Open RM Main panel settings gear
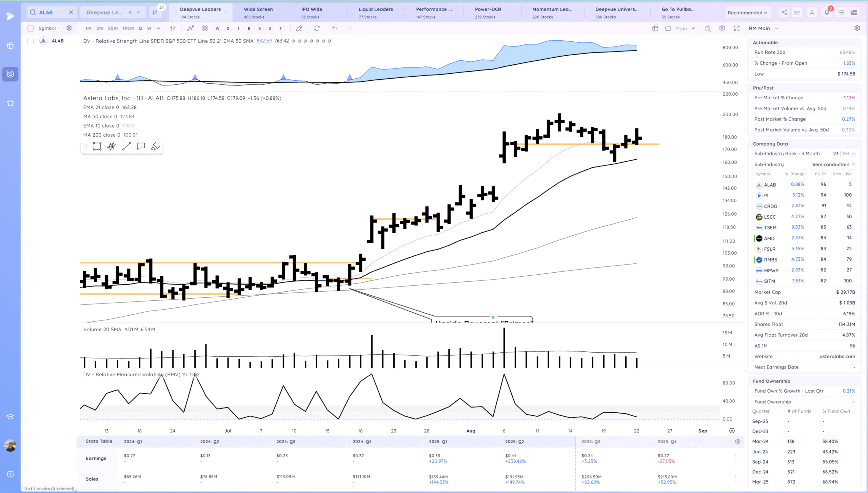This screenshot has height=493, width=868. pos(857,28)
